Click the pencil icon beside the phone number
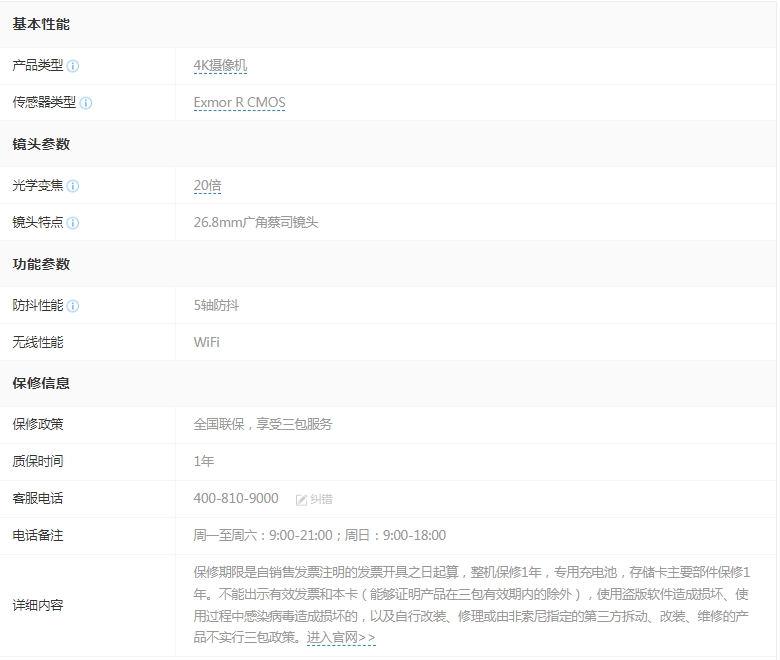This screenshot has width=780, height=660. [x=301, y=499]
